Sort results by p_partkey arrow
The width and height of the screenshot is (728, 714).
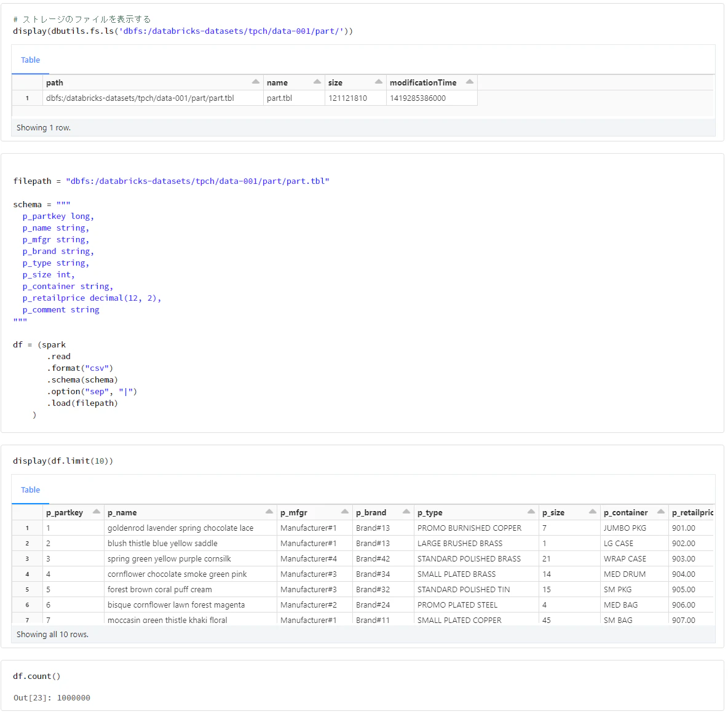pyautogui.click(x=96, y=512)
